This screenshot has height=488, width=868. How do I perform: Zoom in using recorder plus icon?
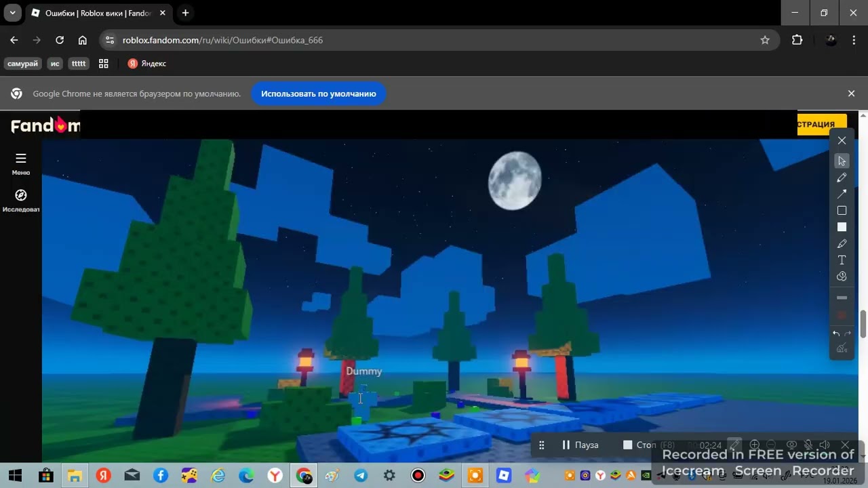[x=754, y=445]
